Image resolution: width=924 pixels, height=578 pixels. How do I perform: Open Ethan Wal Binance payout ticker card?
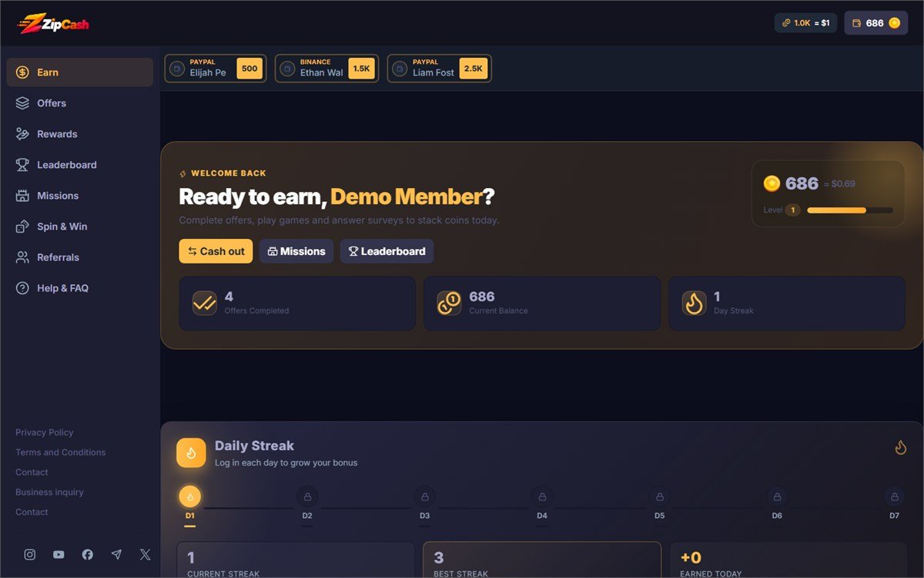(326, 68)
